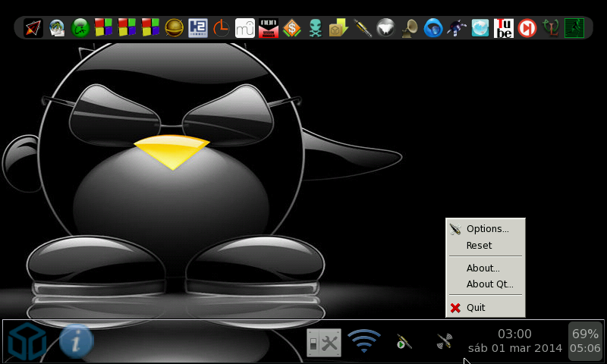This screenshot has height=364, width=607.
Task: Open the globe with envelope mail icon
Action: (57, 28)
